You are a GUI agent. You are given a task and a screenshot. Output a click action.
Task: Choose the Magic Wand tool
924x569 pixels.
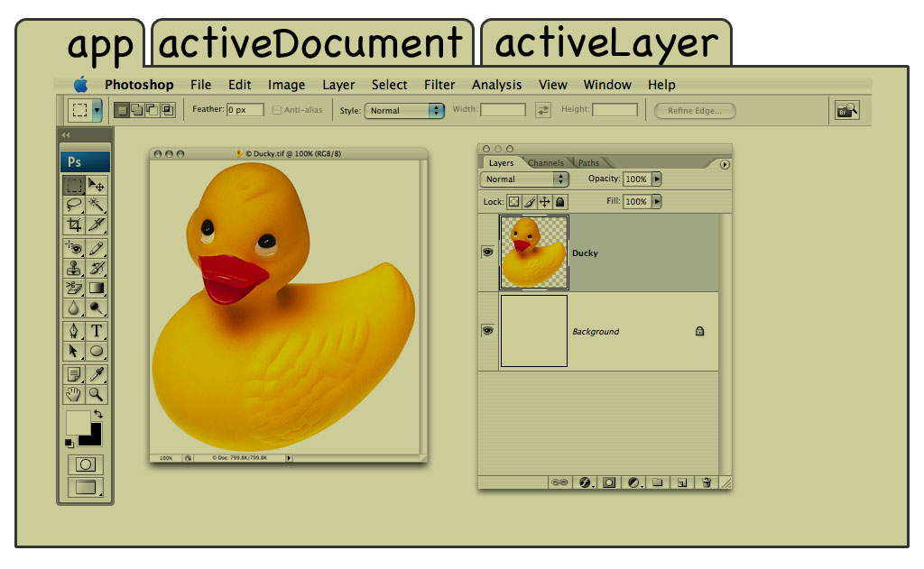point(96,205)
